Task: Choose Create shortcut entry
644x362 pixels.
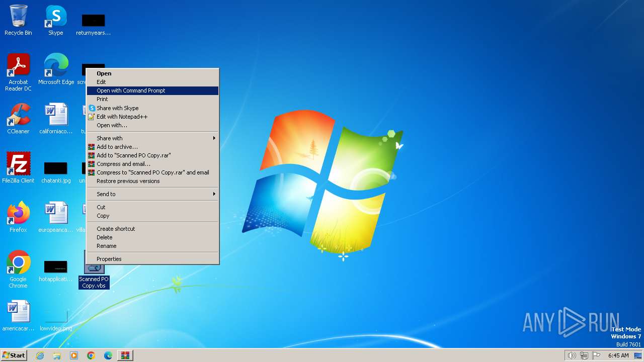Action: [152, 229]
